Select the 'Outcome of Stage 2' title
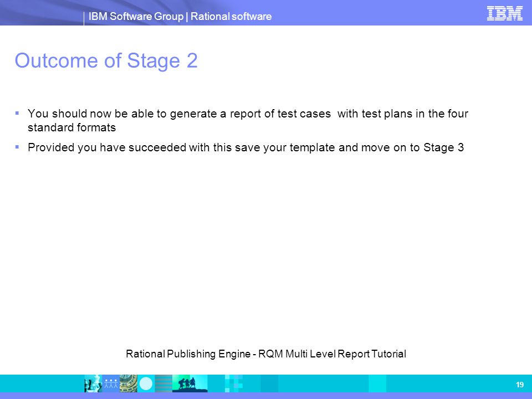This screenshot has height=399, width=532. 106,61
